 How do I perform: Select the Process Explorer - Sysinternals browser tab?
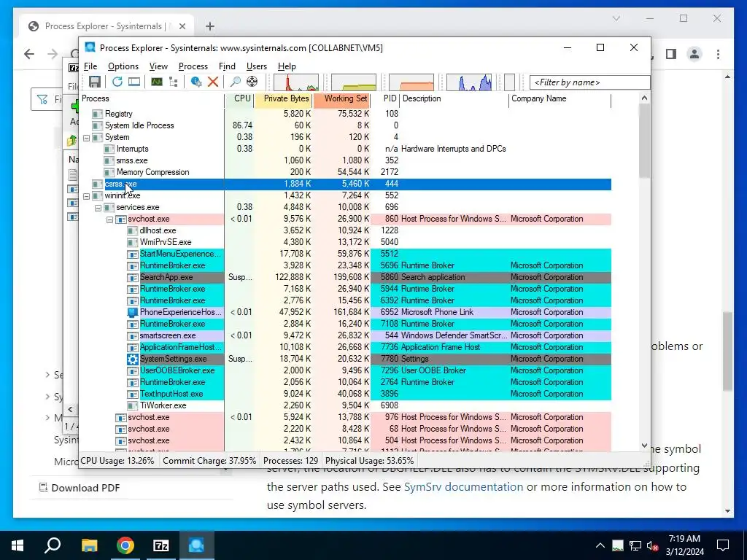tap(107, 26)
